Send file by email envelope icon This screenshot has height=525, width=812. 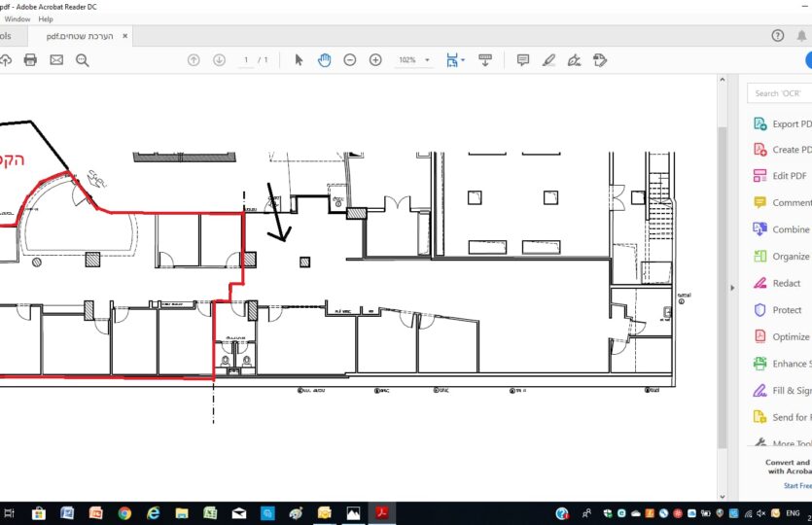[x=56, y=60]
